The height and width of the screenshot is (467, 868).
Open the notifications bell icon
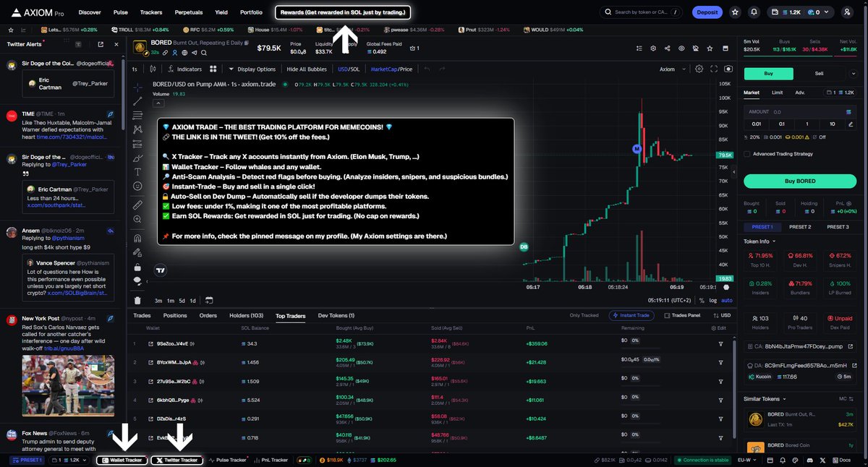[754, 12]
